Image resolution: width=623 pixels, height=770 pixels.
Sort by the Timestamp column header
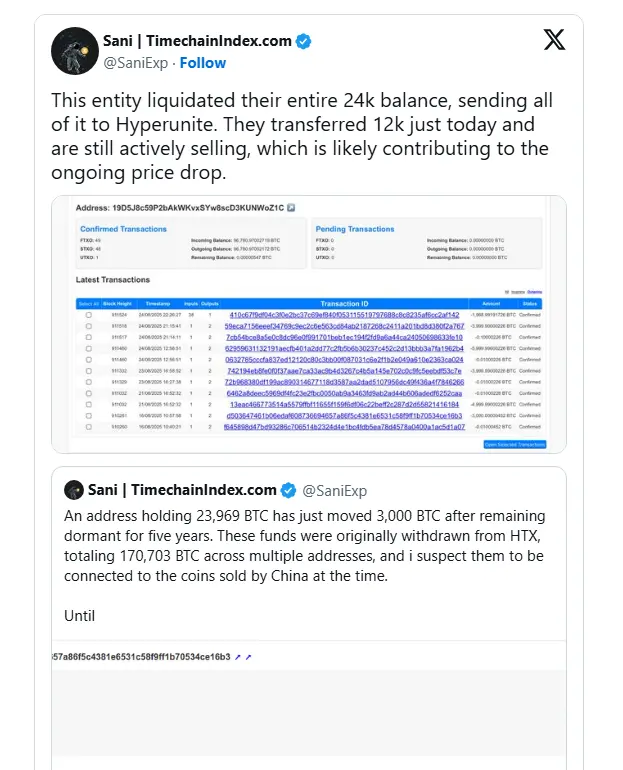coord(158,303)
